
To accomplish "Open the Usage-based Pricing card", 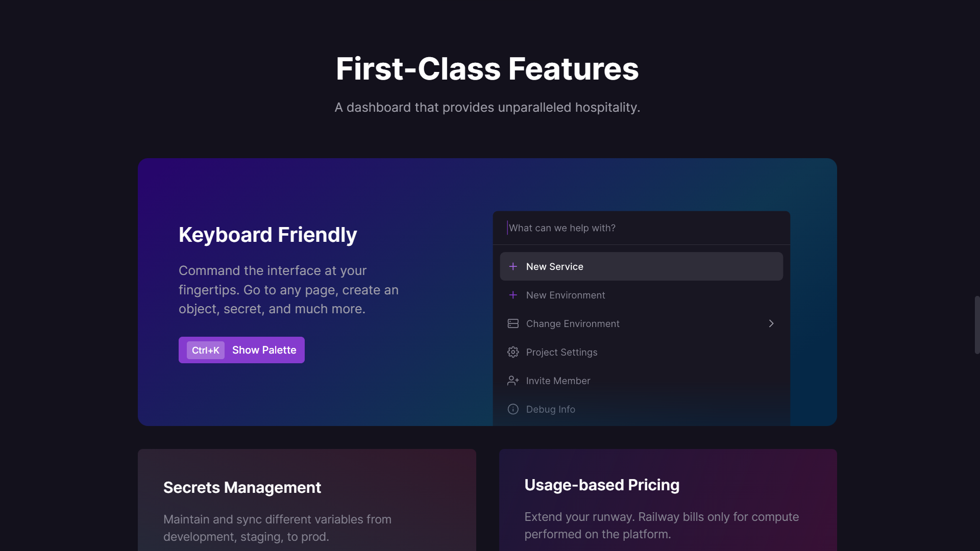I will point(668,500).
